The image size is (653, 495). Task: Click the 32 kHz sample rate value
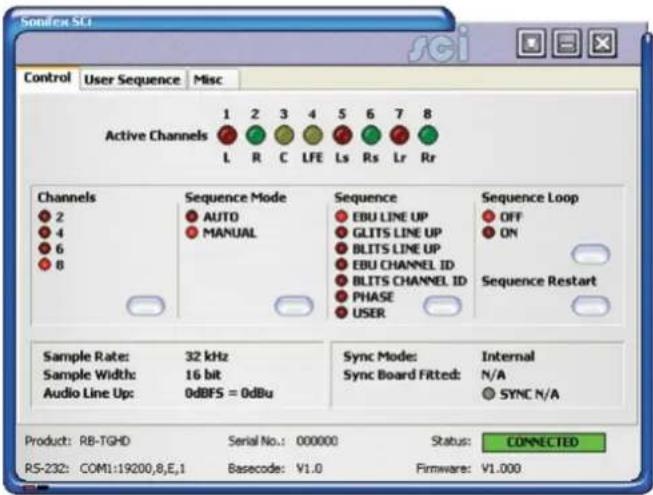207,356
